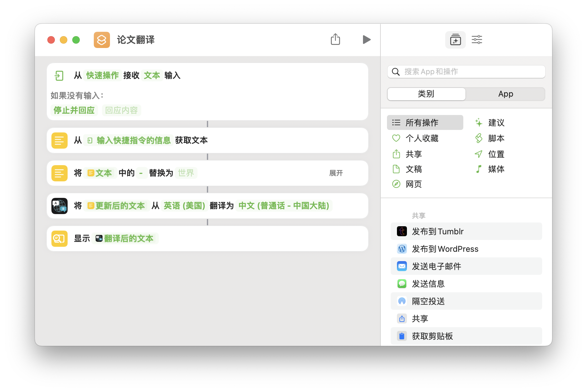Click the magnifier search icon
Screen dimensions: 587x392
pyautogui.click(x=396, y=72)
